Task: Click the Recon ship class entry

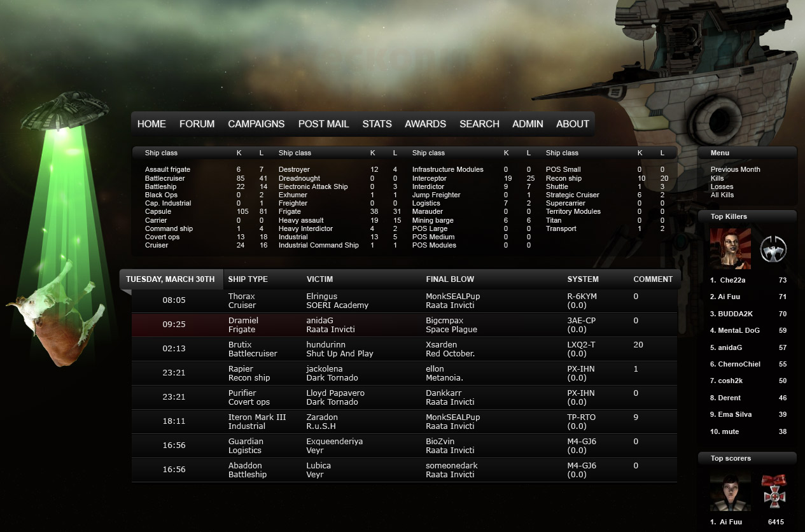Action: [x=564, y=178]
